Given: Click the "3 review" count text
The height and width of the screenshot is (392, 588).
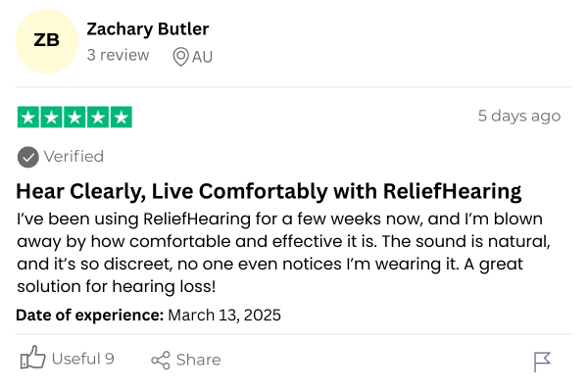Looking at the screenshot, I should point(119,55).
